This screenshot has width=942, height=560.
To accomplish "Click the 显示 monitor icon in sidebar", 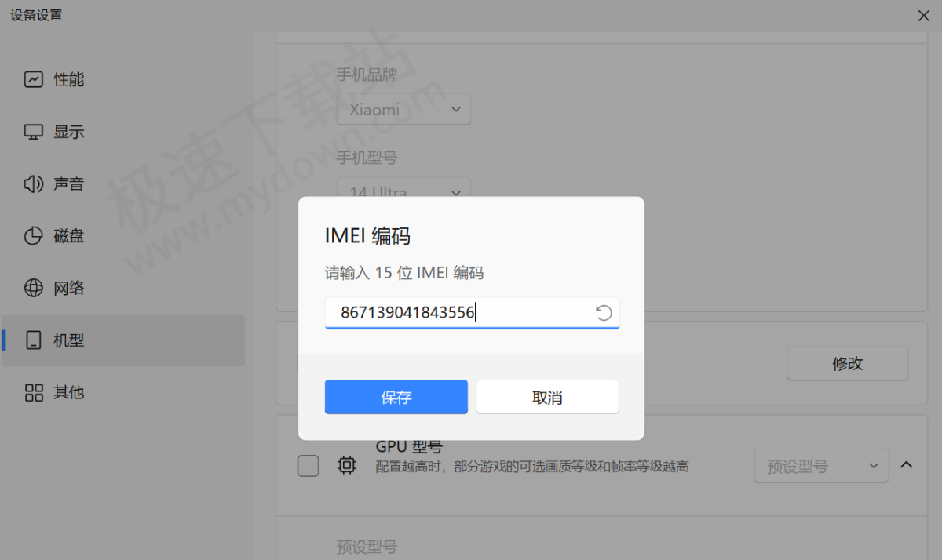I will tap(32, 131).
